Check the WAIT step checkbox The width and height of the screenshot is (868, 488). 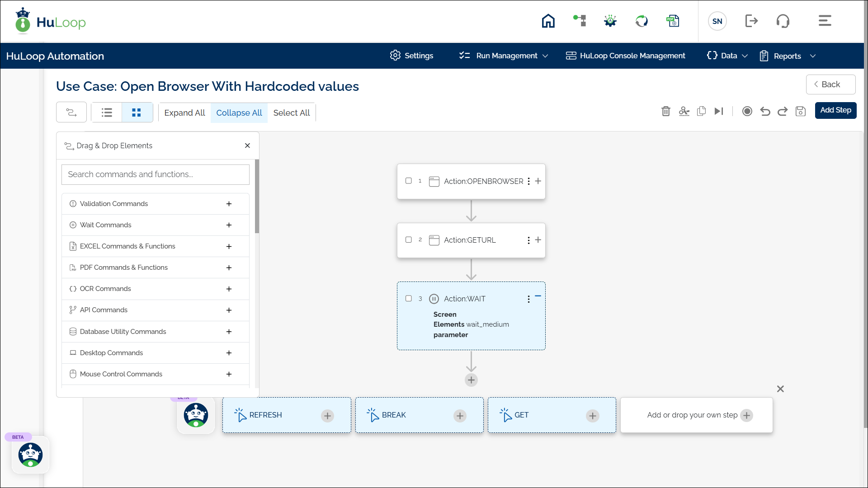pyautogui.click(x=409, y=299)
